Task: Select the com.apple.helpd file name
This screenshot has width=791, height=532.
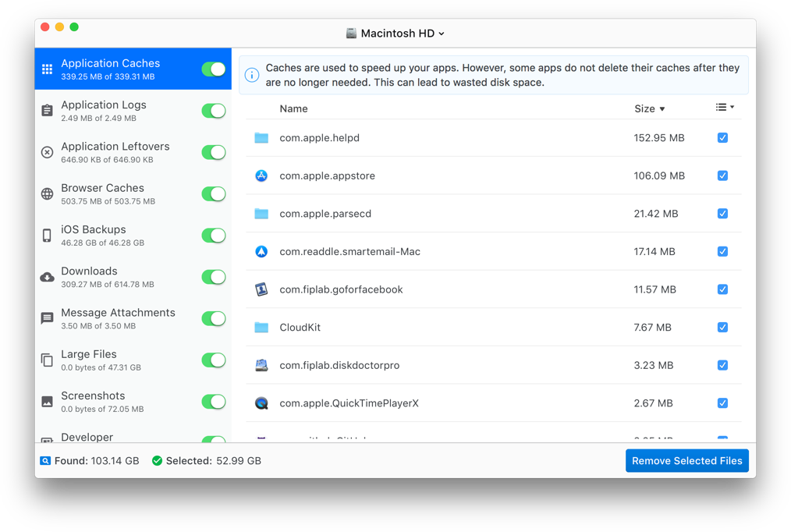Action: [x=319, y=137]
